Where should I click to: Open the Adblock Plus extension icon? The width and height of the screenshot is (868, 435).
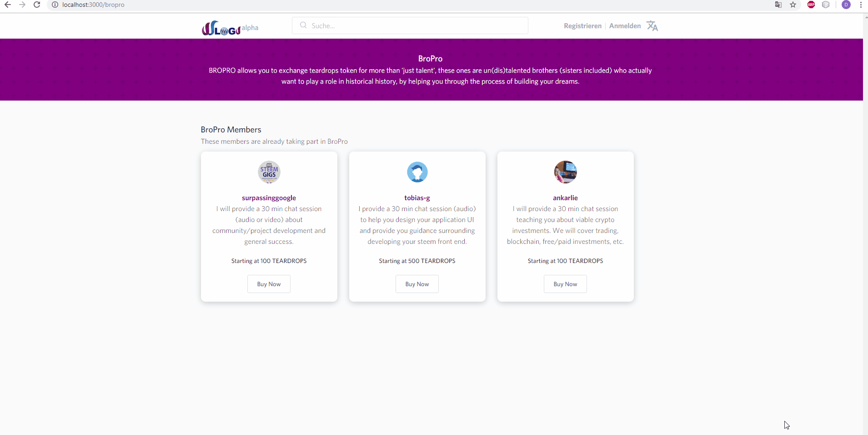click(811, 5)
